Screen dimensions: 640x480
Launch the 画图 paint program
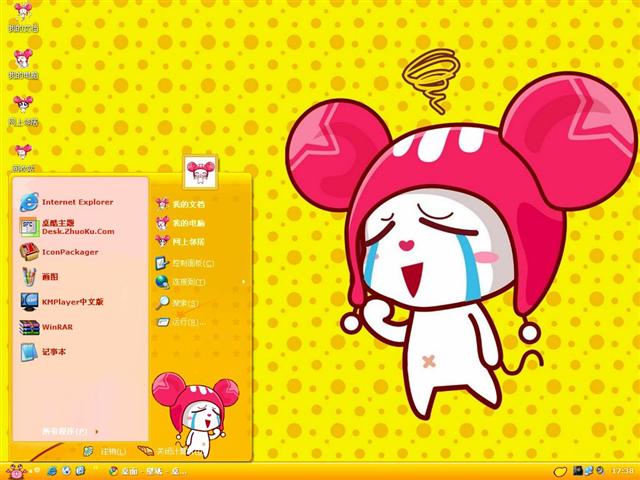[x=39, y=277]
